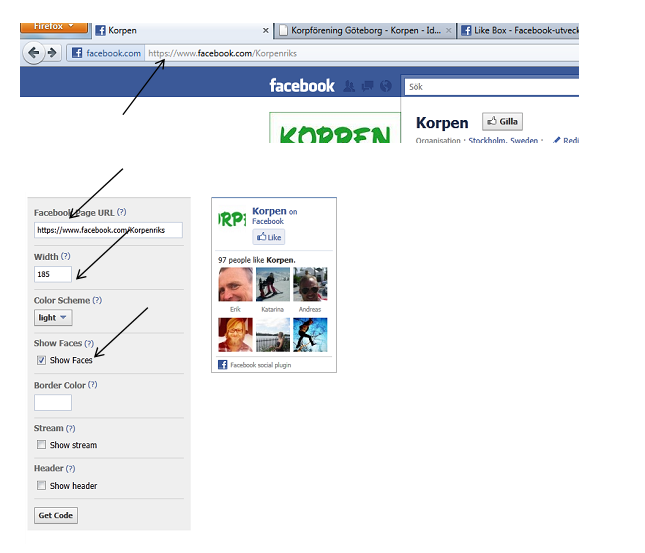Go forward with the browser forward arrow

tap(52, 53)
